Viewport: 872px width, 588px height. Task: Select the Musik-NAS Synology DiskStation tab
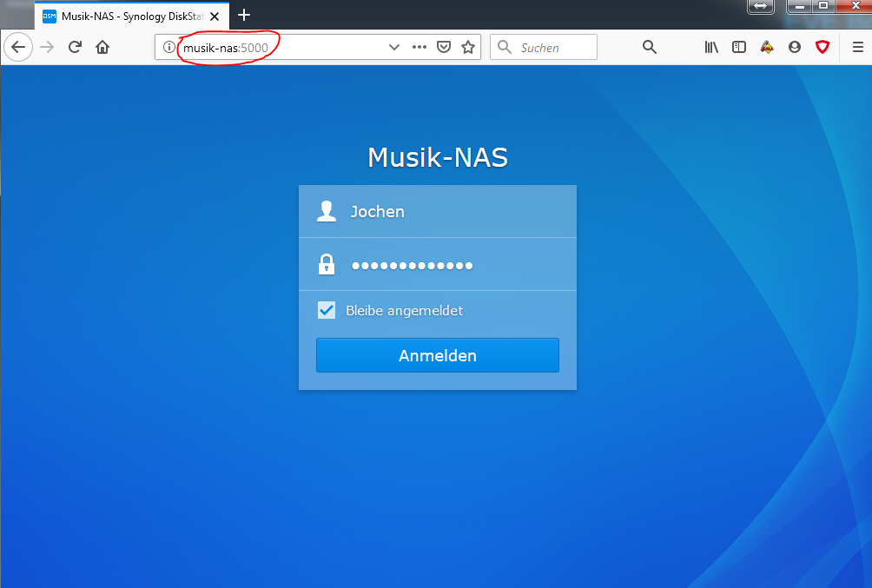click(x=132, y=17)
